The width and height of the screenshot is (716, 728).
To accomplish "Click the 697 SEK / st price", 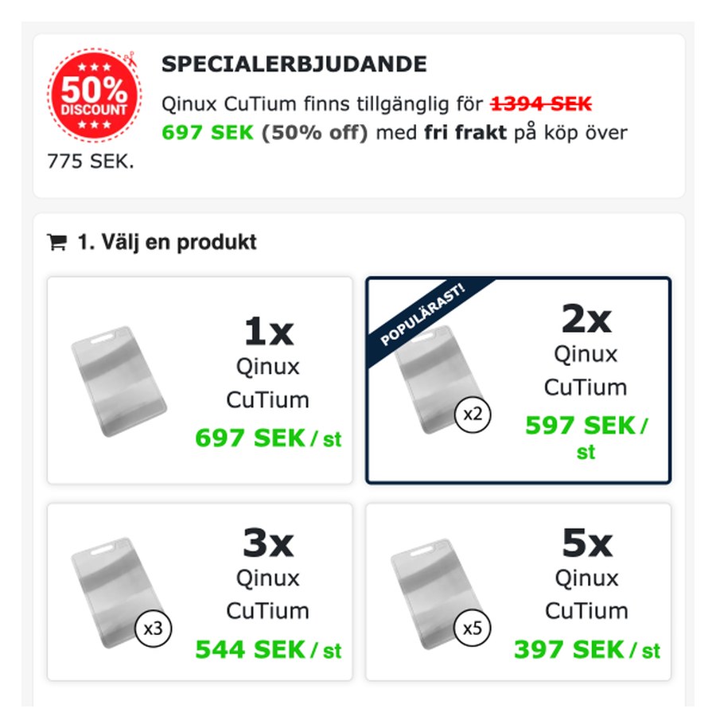I will coord(268,438).
